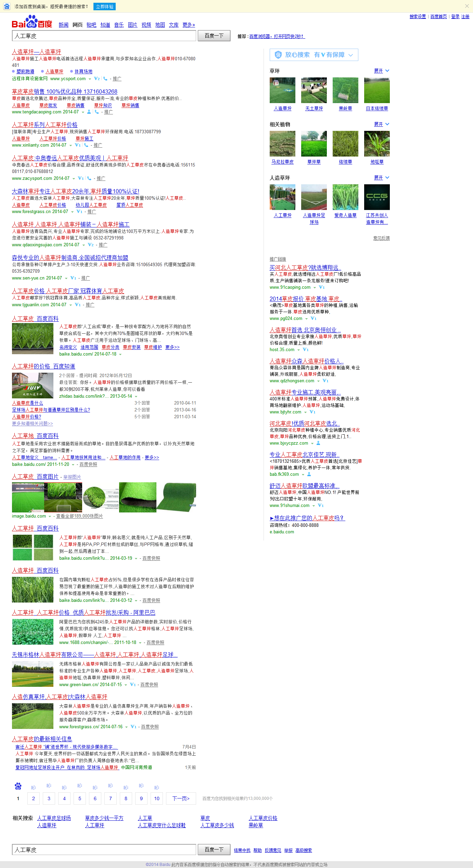
Task: Open the 图片 tab
Action: click(132, 25)
